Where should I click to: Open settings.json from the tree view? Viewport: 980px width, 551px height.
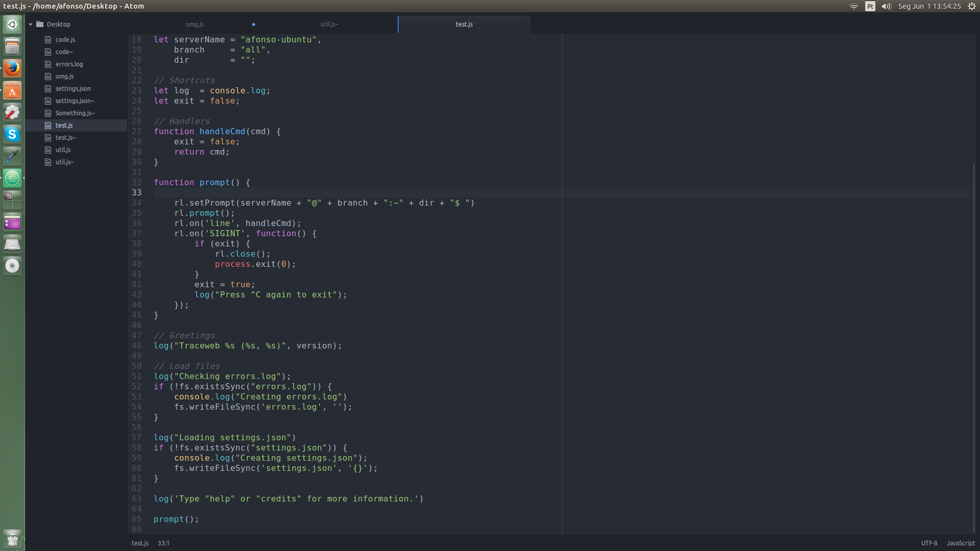click(x=73, y=88)
